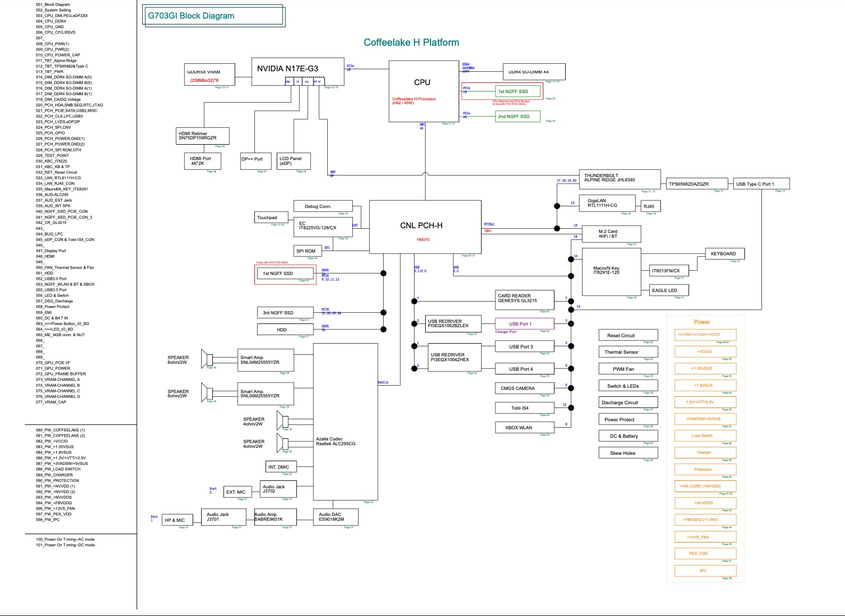Select 100_Power On Timing–AC mode entry
The height and width of the screenshot is (616, 845).
tap(65, 539)
